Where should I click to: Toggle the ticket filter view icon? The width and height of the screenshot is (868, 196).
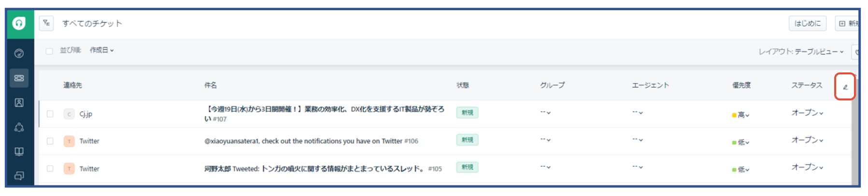click(46, 23)
